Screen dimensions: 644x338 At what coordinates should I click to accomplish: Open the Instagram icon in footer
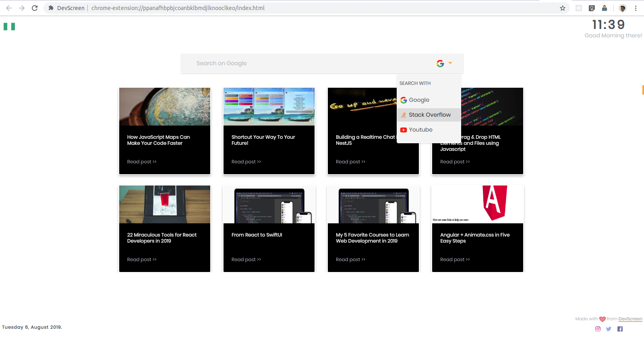598,329
